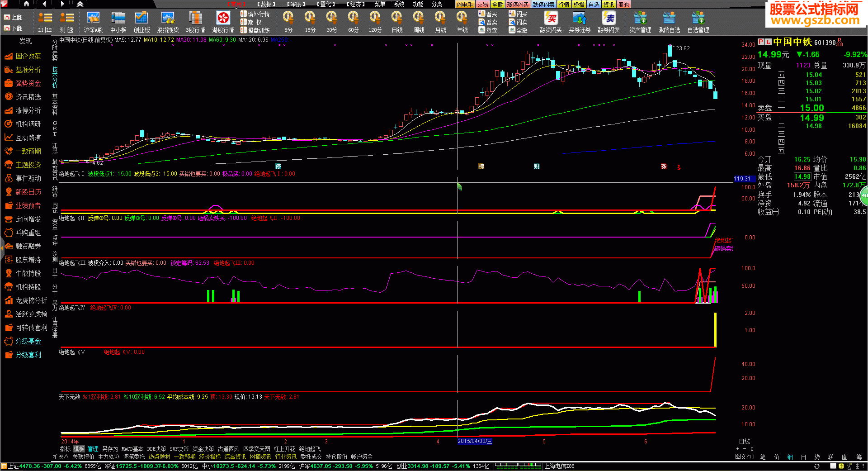Image resolution: width=868 pixels, height=471 pixels.
Task: Click 普买 normal buy button
Action: (x=488, y=14)
